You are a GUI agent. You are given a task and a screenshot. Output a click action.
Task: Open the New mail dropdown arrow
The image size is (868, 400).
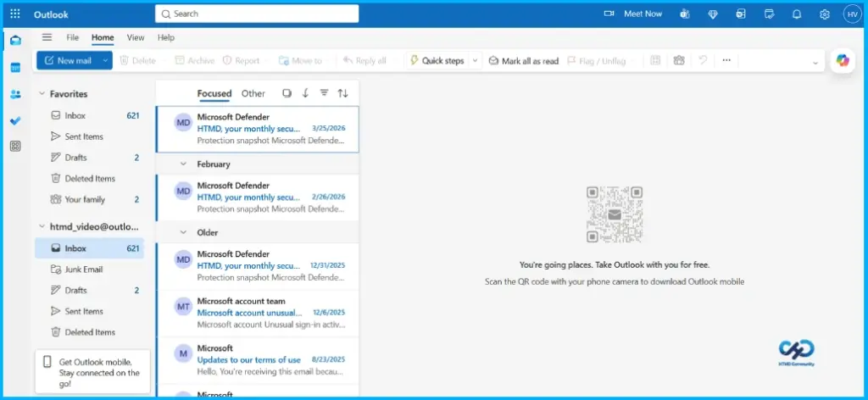point(105,60)
